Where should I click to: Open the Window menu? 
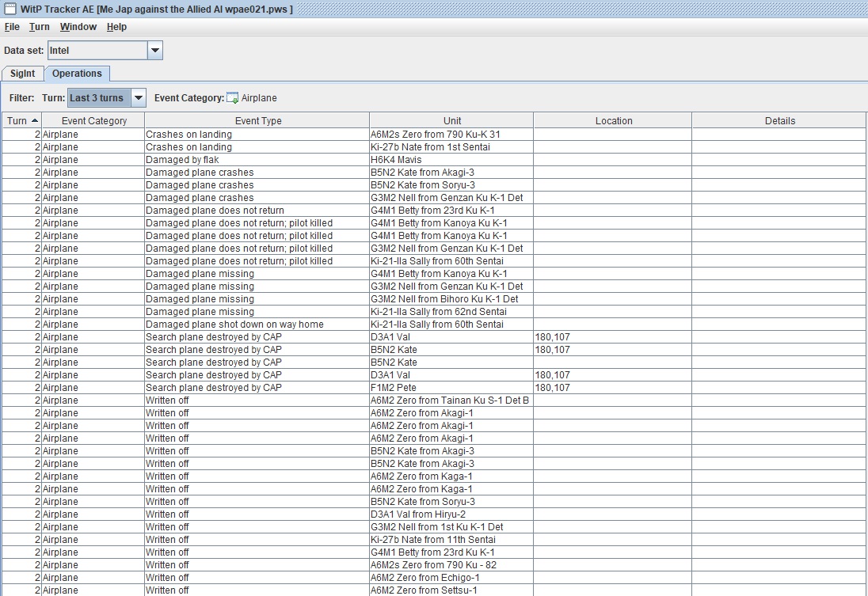click(78, 27)
